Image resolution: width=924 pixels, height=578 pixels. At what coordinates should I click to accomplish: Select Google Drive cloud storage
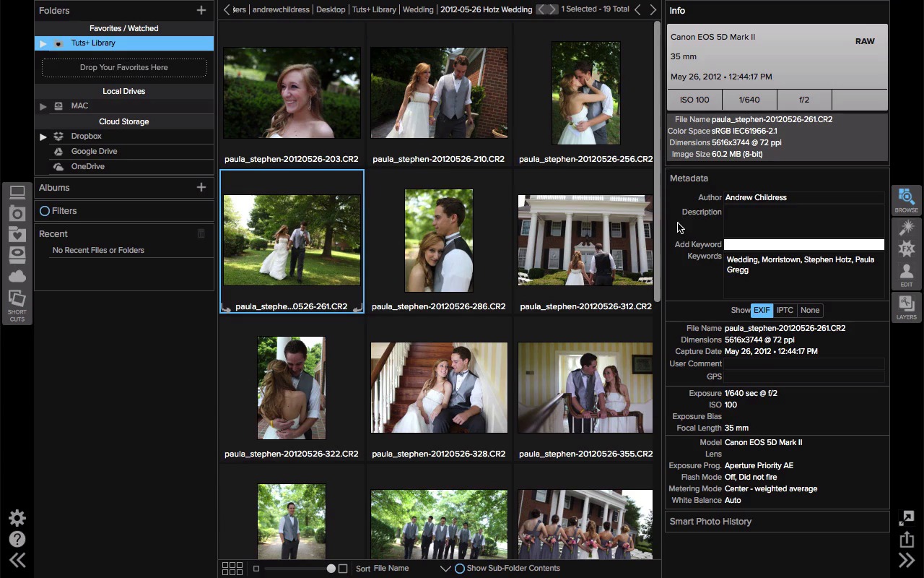point(94,151)
